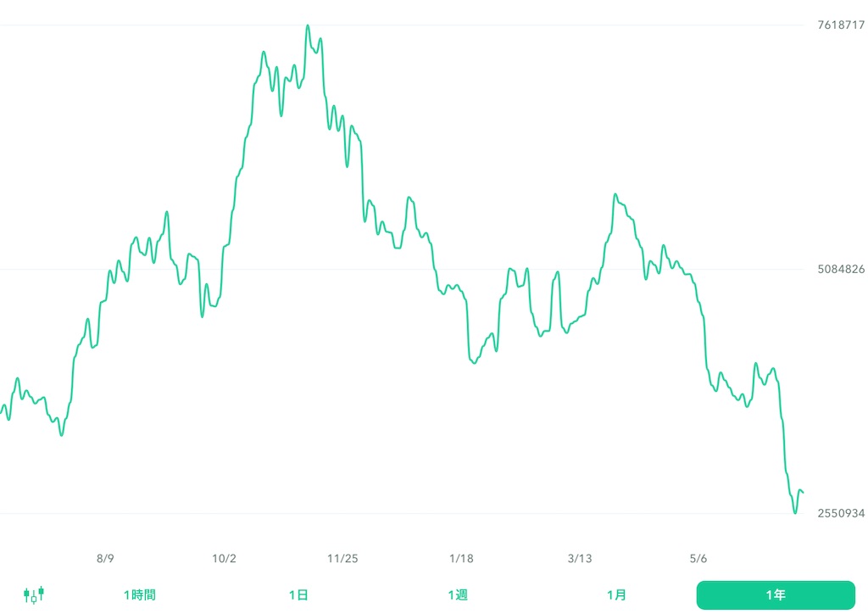Switch to the 1月 view
868x614 pixels.
click(618, 594)
